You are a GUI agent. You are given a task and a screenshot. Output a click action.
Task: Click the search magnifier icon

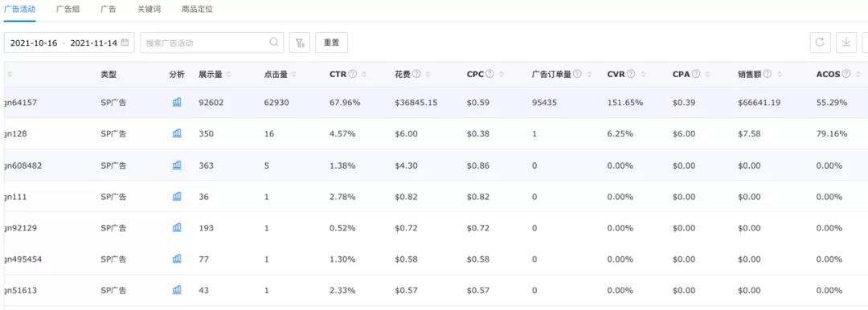point(273,42)
